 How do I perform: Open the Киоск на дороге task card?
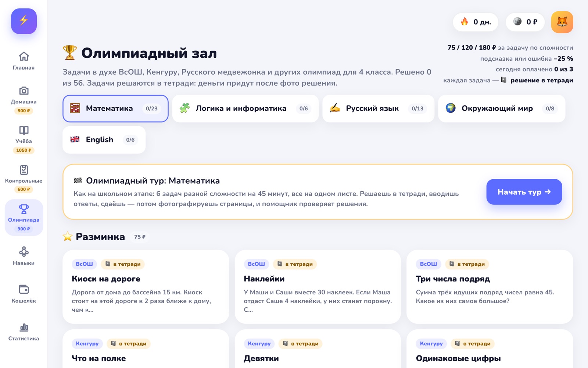(146, 287)
